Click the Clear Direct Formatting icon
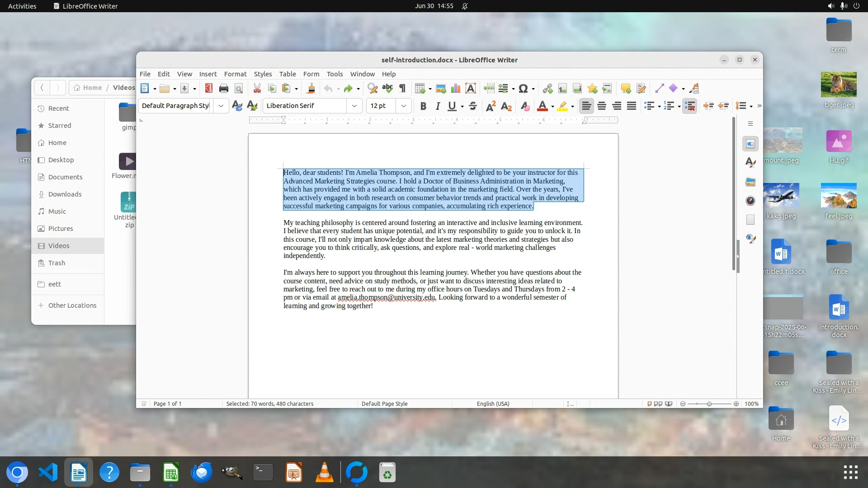Screen dimensions: 868x488 point(524,106)
